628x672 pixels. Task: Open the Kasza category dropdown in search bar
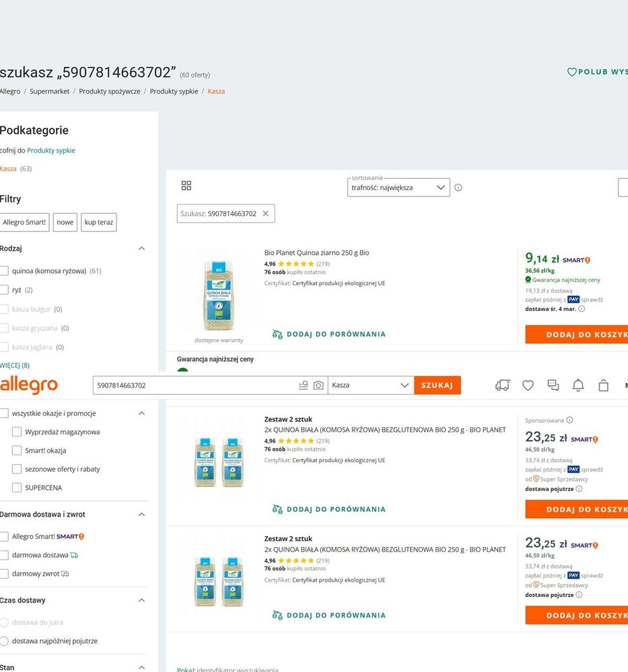pyautogui.click(x=370, y=385)
